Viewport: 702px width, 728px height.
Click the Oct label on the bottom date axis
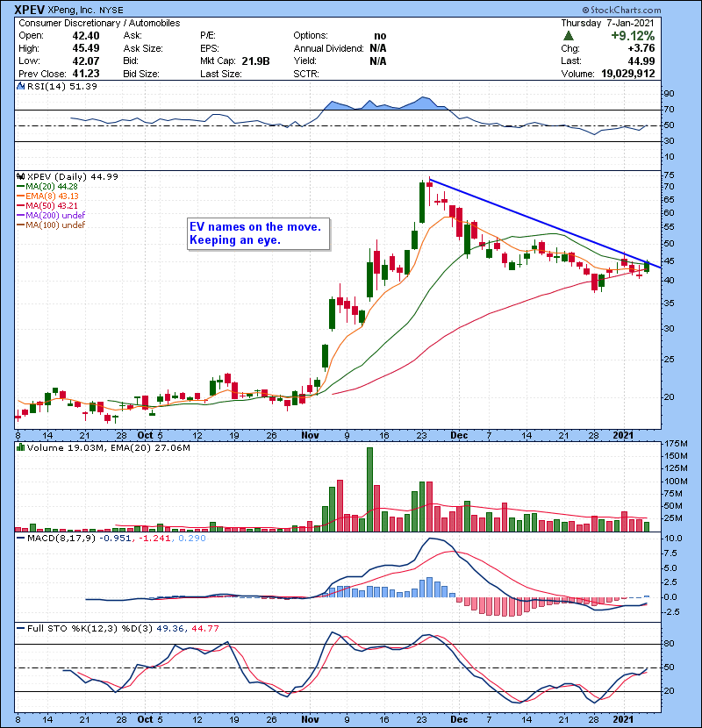click(x=145, y=719)
